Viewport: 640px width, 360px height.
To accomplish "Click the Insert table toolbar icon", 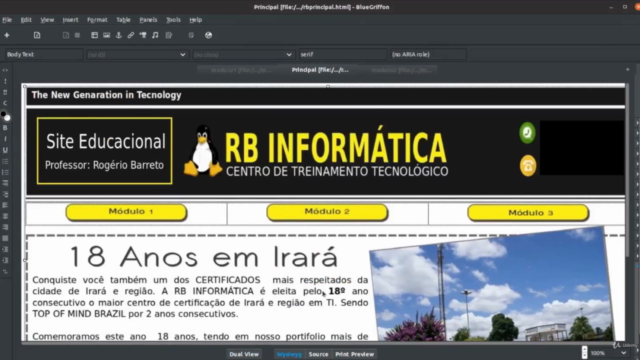I will pos(94,35).
